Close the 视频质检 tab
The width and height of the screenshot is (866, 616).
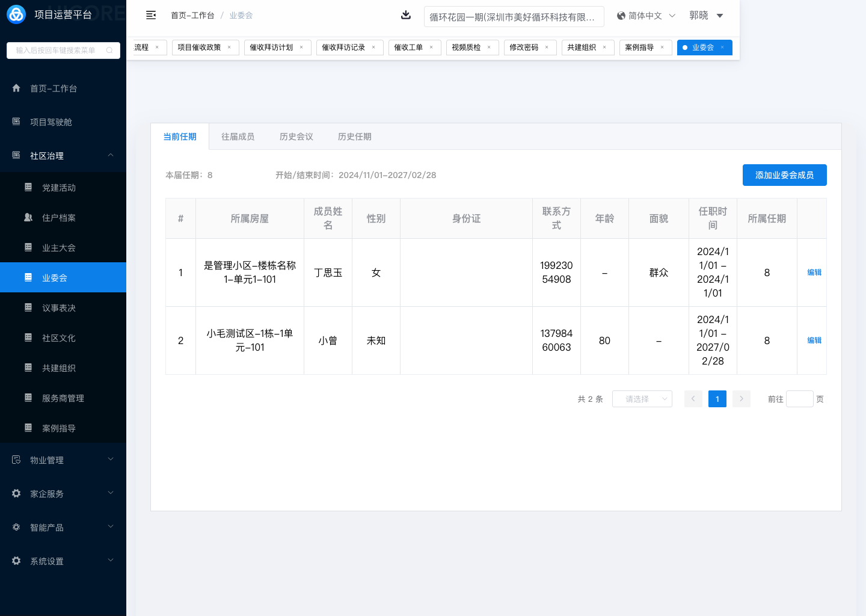coord(489,48)
